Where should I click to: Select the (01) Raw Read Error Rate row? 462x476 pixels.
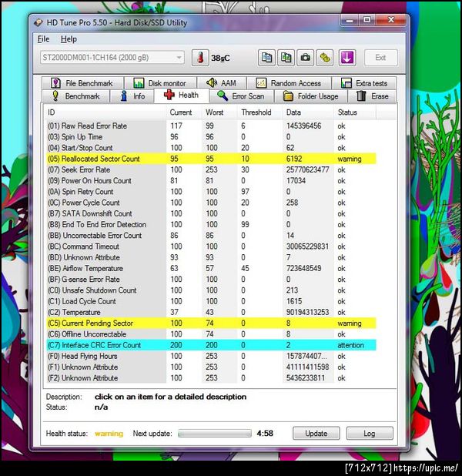(x=211, y=126)
